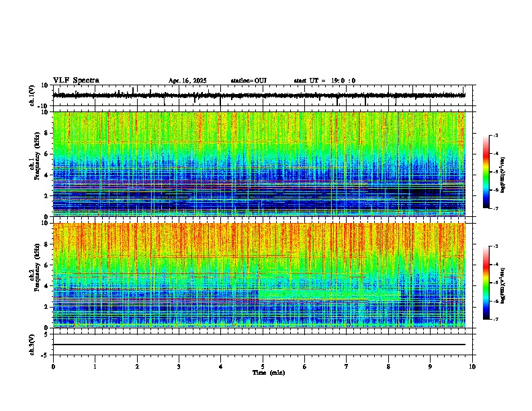This screenshot has width=532, height=411.
Task: Click the "2" kHz tick on ch.1 spectrogram
Action: tap(46, 196)
